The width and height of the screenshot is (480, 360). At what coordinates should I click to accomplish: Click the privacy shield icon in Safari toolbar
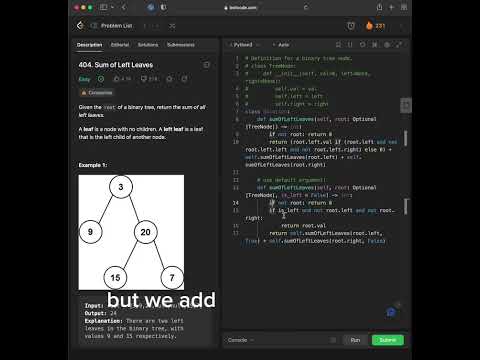point(164,7)
